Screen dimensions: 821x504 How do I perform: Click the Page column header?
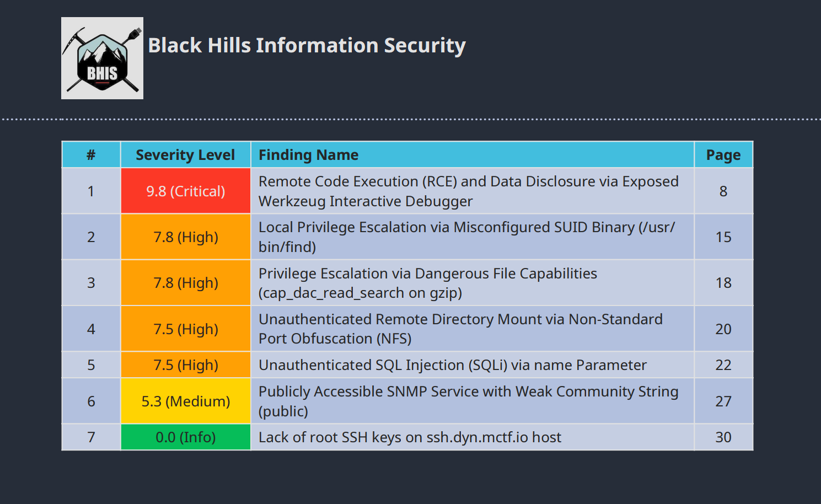(x=723, y=155)
